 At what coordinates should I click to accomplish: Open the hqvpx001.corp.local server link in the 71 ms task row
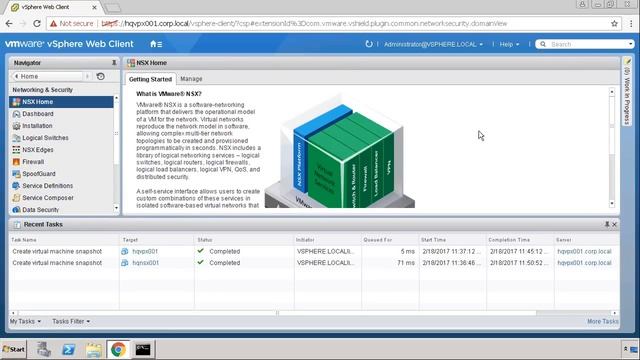[584, 263]
